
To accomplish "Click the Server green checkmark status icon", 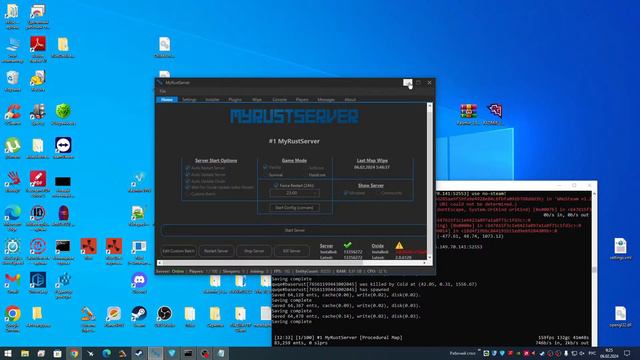I will click(348, 245).
